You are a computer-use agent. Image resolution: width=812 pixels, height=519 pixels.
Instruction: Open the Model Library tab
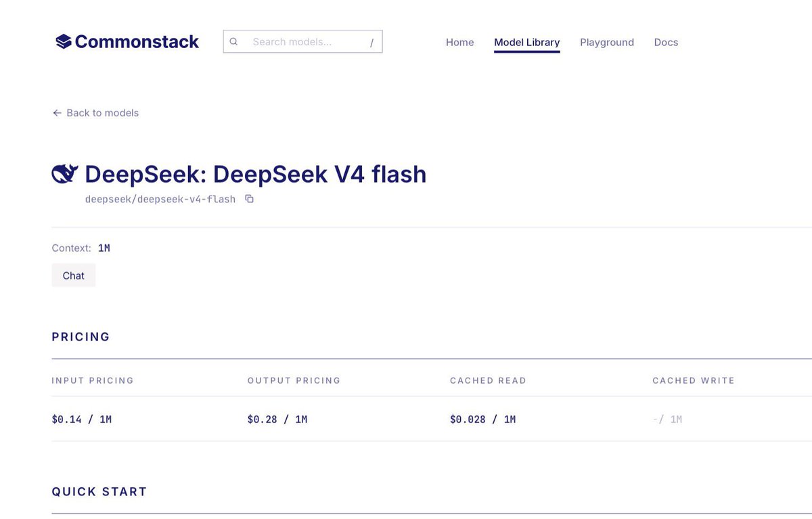527,42
